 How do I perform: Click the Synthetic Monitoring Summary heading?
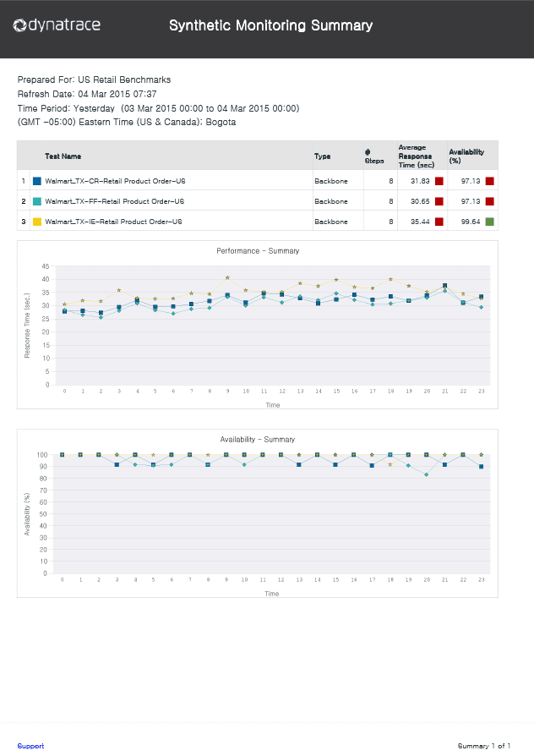point(271,25)
